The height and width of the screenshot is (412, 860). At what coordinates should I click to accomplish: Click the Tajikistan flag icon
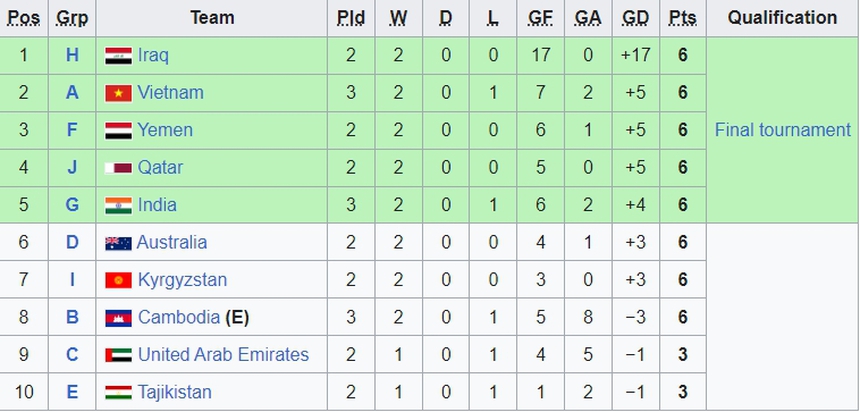118,393
